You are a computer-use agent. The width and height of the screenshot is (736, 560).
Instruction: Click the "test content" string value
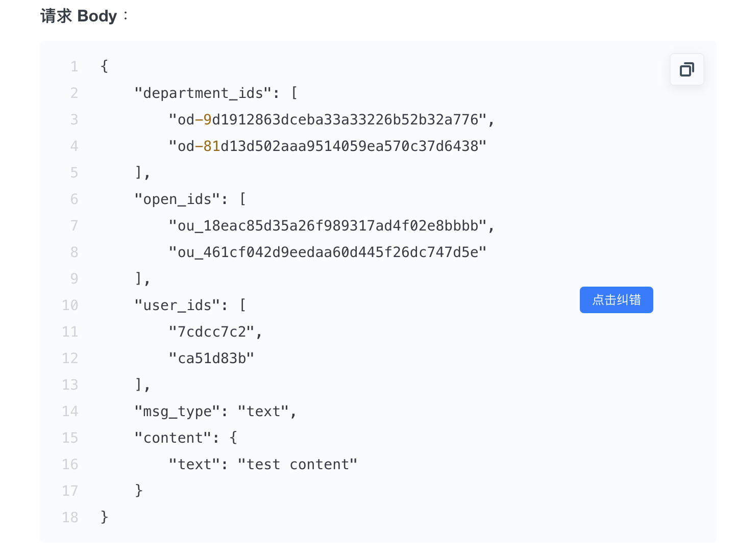point(298,465)
